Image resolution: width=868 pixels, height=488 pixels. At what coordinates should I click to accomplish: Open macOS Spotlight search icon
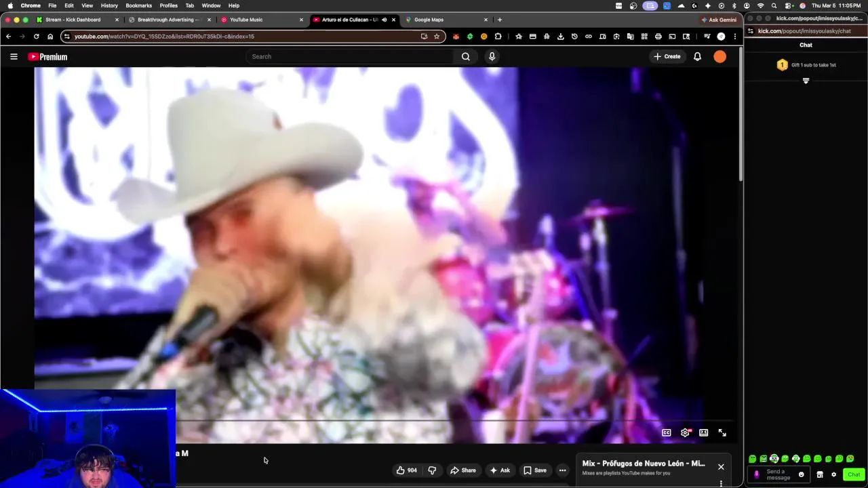[774, 5]
